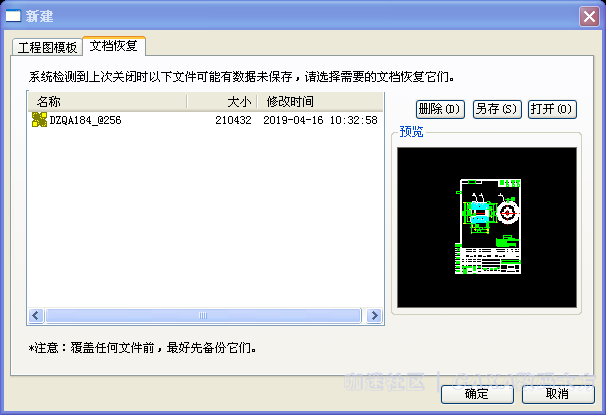Select the DZQA184_@256 file entry
606x415 pixels.
tap(205, 120)
